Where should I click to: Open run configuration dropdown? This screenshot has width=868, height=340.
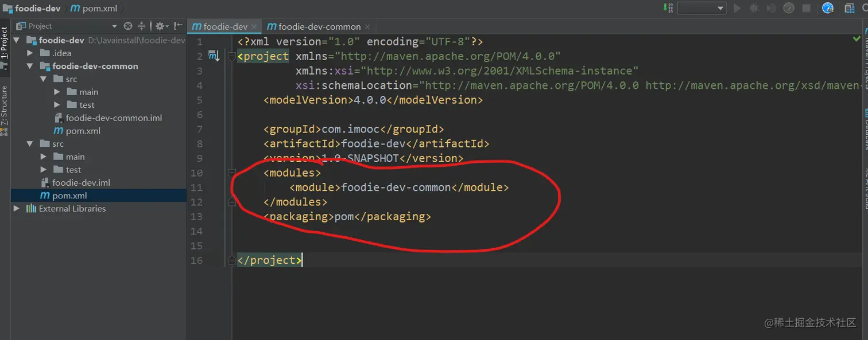pyautogui.click(x=702, y=8)
